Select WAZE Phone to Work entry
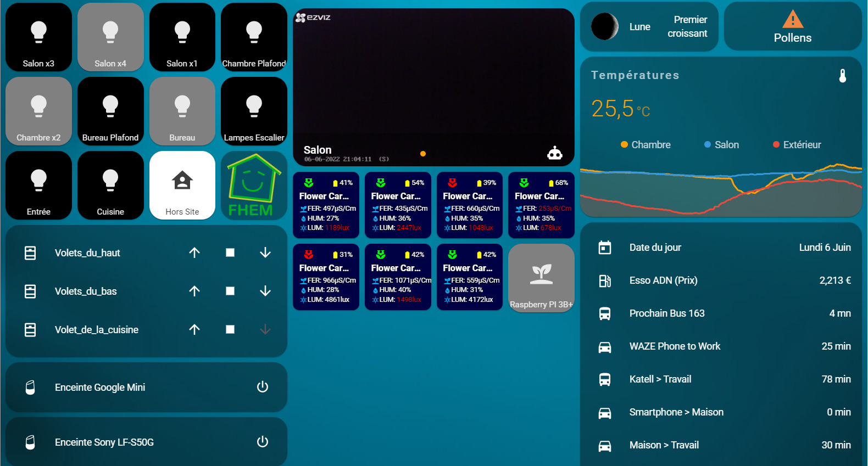Screen dimensions: 868x466 721,346
